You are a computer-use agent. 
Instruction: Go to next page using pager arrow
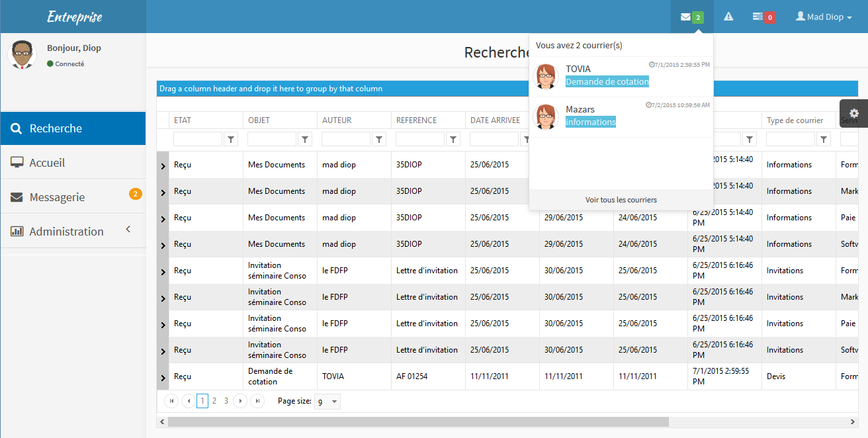tap(240, 401)
